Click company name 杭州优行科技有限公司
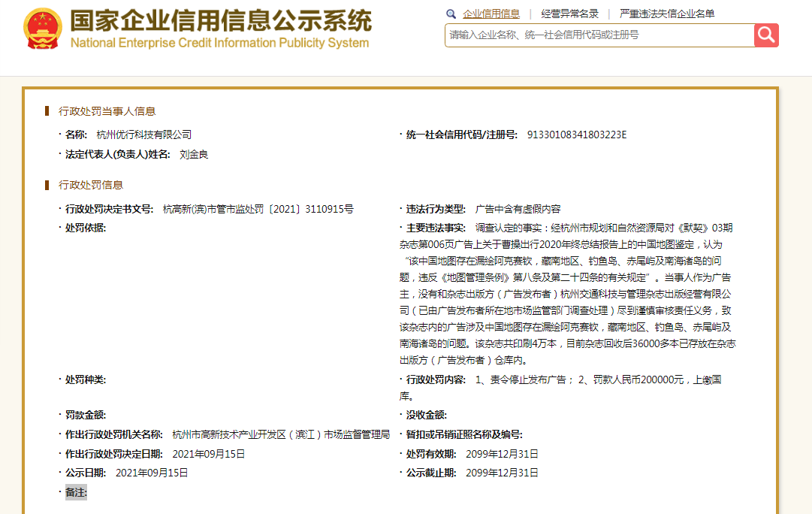Image resolution: width=812 pixels, height=514 pixels. click(x=144, y=135)
